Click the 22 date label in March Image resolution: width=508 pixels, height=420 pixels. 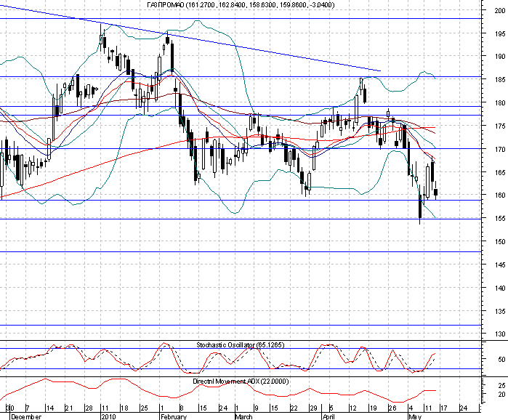pos(294,408)
